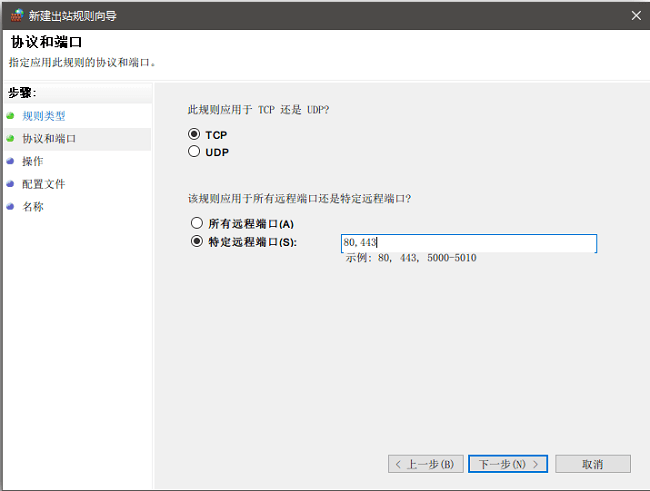Click the question 此规则应用于 TCP 还是 UDP?
Screen dimensions: 650x491
coord(258,110)
